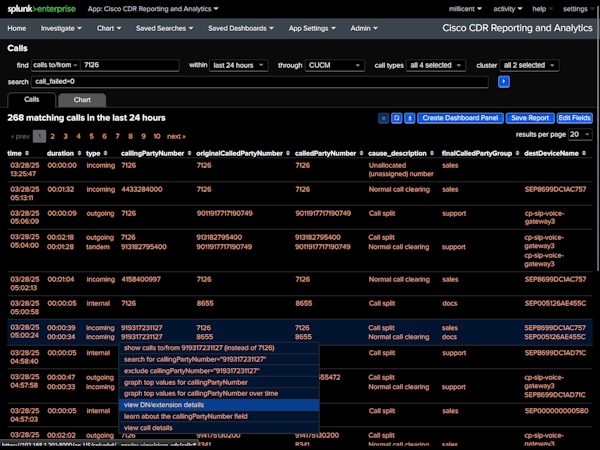
Task: Go to results page 5
Action: click(x=91, y=136)
